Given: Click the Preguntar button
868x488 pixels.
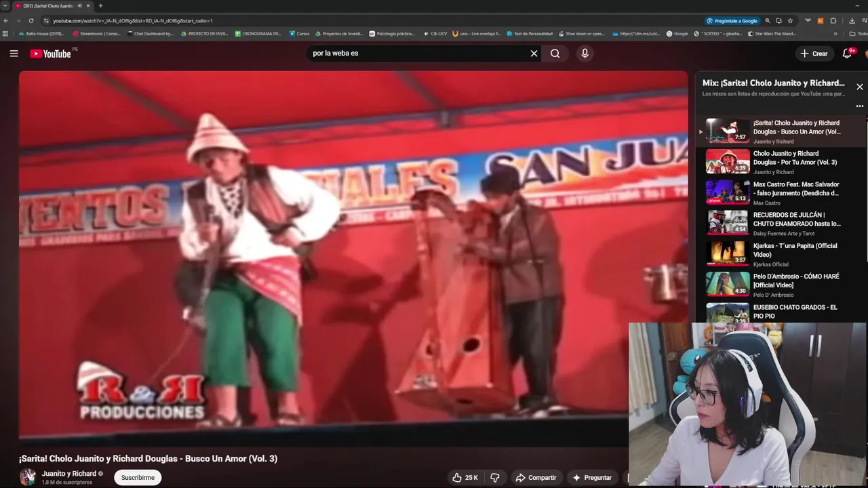Looking at the screenshot, I should 591,478.
